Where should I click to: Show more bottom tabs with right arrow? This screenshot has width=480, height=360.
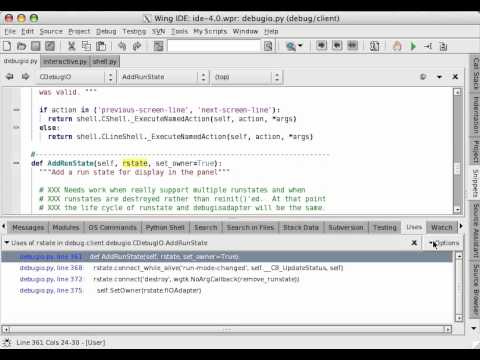coord(461,226)
